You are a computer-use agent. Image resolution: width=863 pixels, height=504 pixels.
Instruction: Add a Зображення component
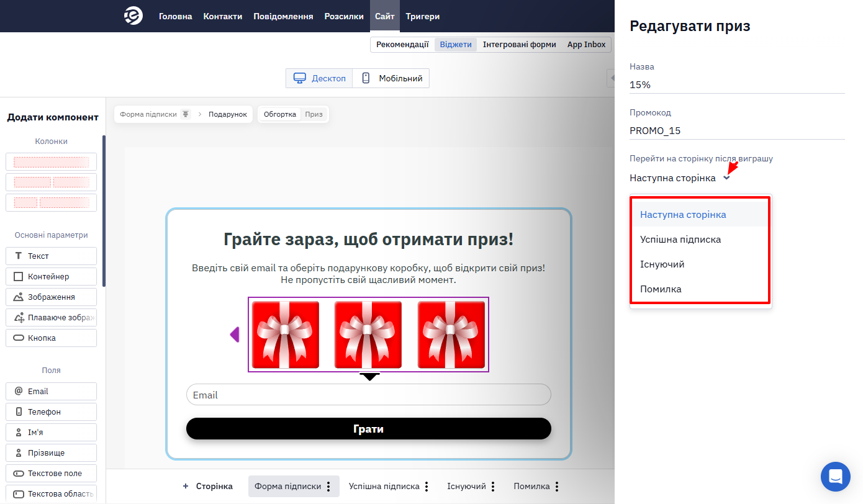(x=52, y=297)
